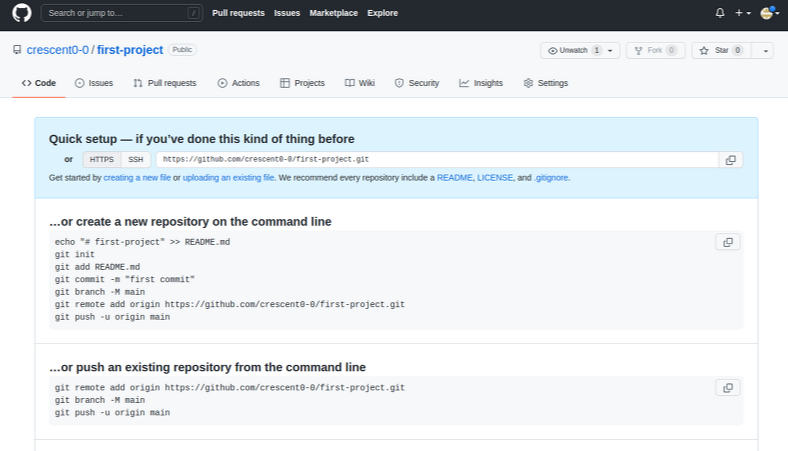
Task: Click the Star count badge
Action: 738,50
